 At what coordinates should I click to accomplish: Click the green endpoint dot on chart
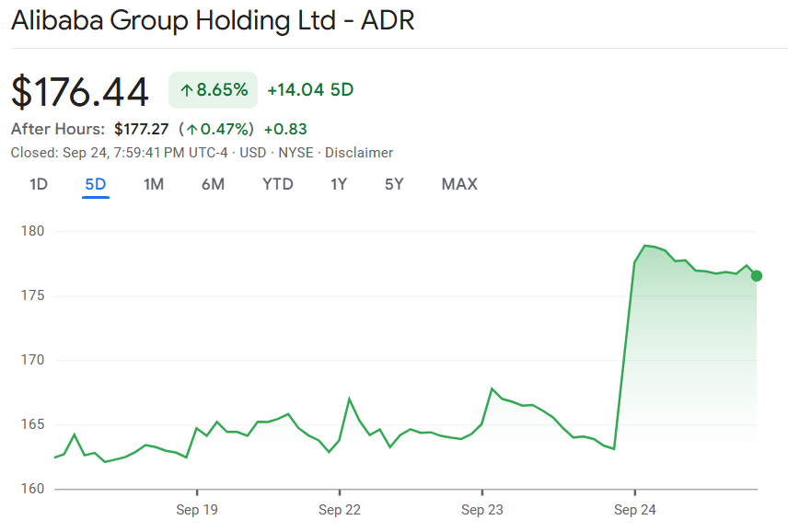coord(757,275)
